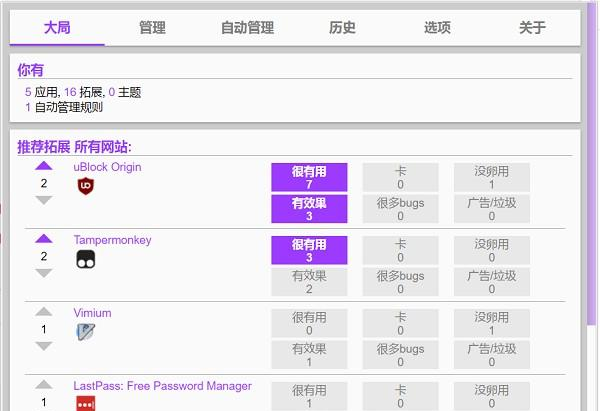Click the '16 拓展' count text

coord(83,92)
